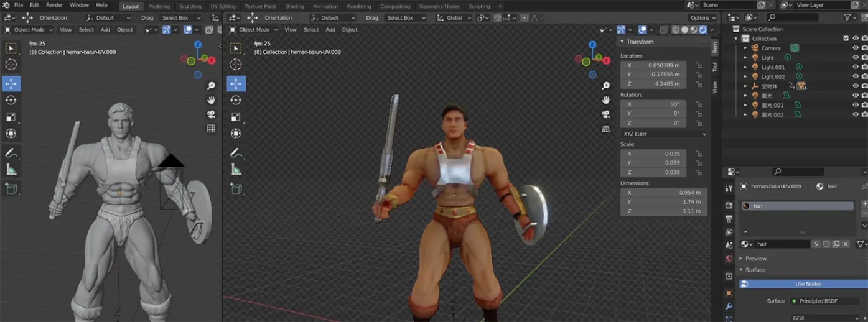The image size is (868, 322).
Task: Toggle camera view in left viewport
Action: coord(212,114)
